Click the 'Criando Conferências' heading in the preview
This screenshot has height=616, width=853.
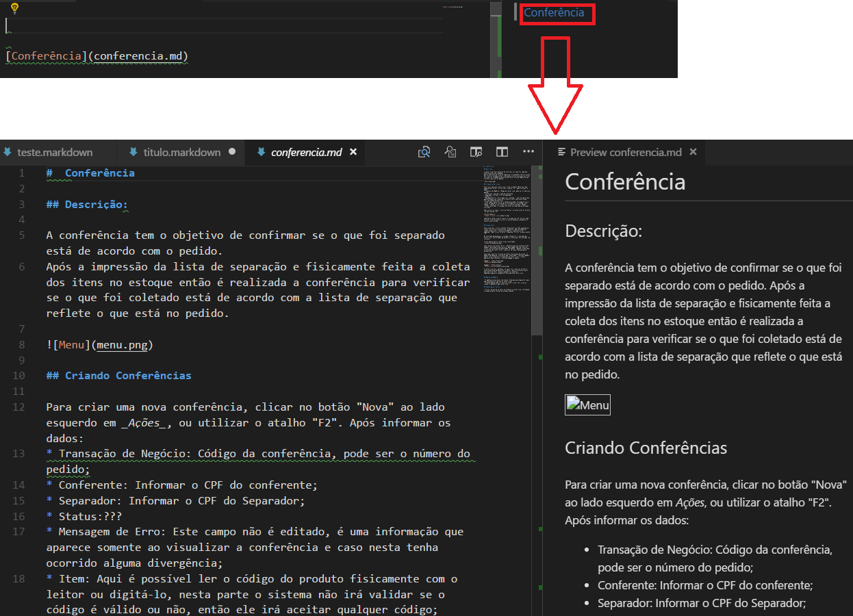pos(646,448)
